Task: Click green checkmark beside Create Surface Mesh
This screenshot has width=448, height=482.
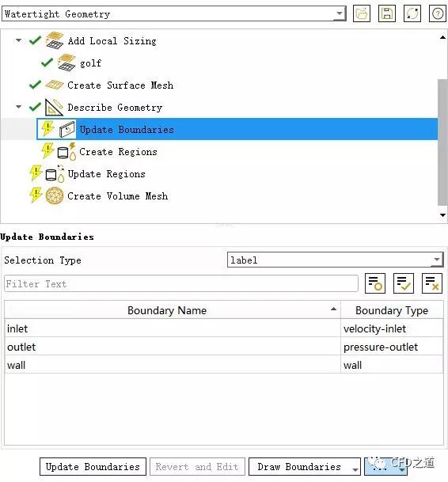Action: click(35, 85)
